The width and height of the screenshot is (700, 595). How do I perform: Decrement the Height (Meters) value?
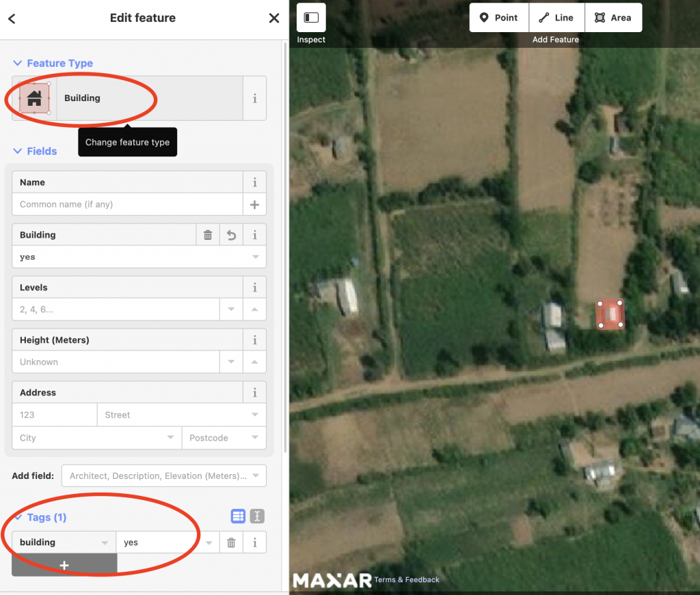pyautogui.click(x=231, y=362)
